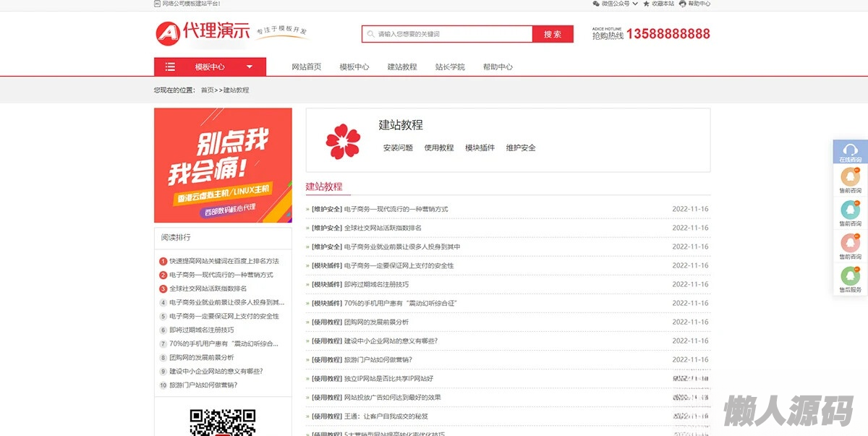This screenshot has width=868, height=436.
Task: Click the pink 售前咨询 QQ icon
Action: coord(851,242)
